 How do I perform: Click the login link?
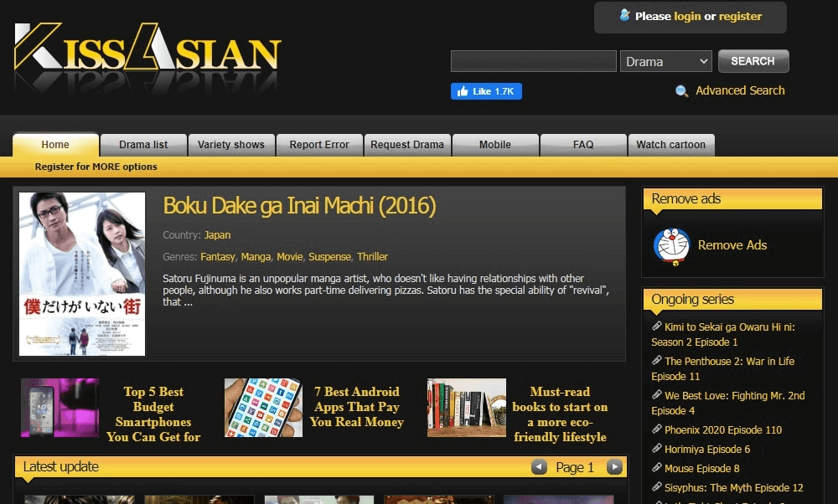687,17
